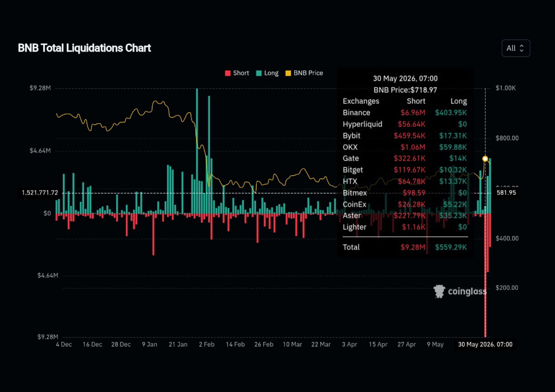The image size is (555, 392).
Task: Click the Bitmex short value $98.59
Action: [x=414, y=193]
